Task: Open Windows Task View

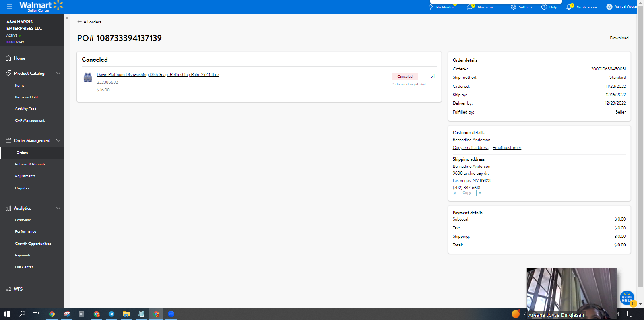Action: (x=36, y=314)
